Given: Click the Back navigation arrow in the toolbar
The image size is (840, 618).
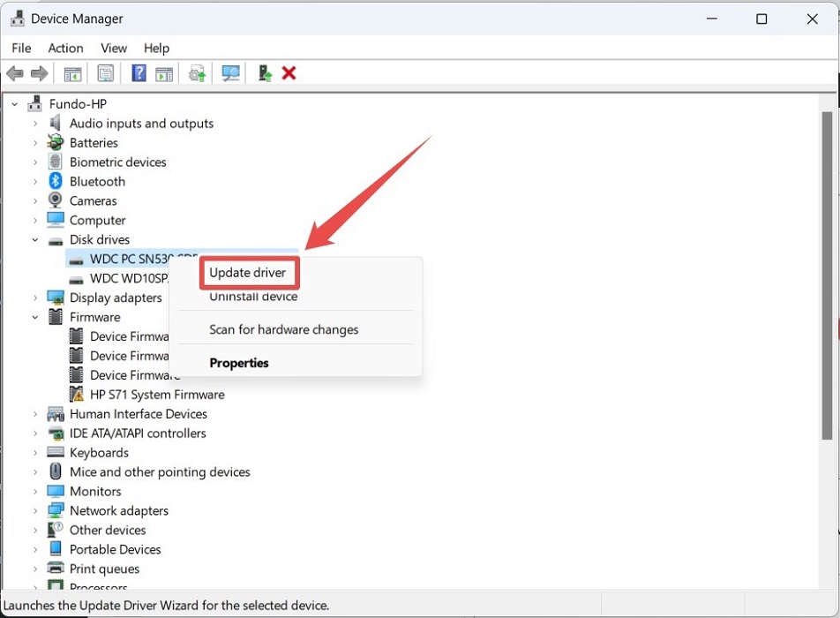Looking at the screenshot, I should 14,72.
